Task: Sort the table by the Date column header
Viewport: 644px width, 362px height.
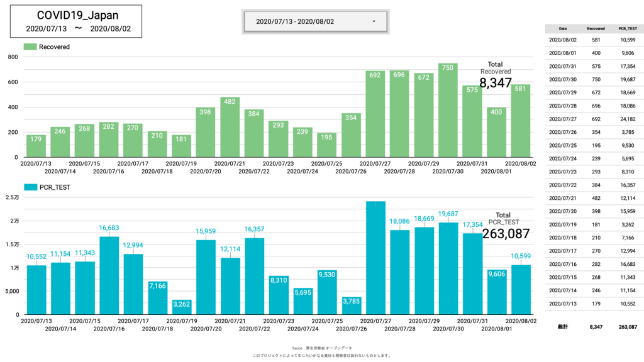Action: coord(562,28)
